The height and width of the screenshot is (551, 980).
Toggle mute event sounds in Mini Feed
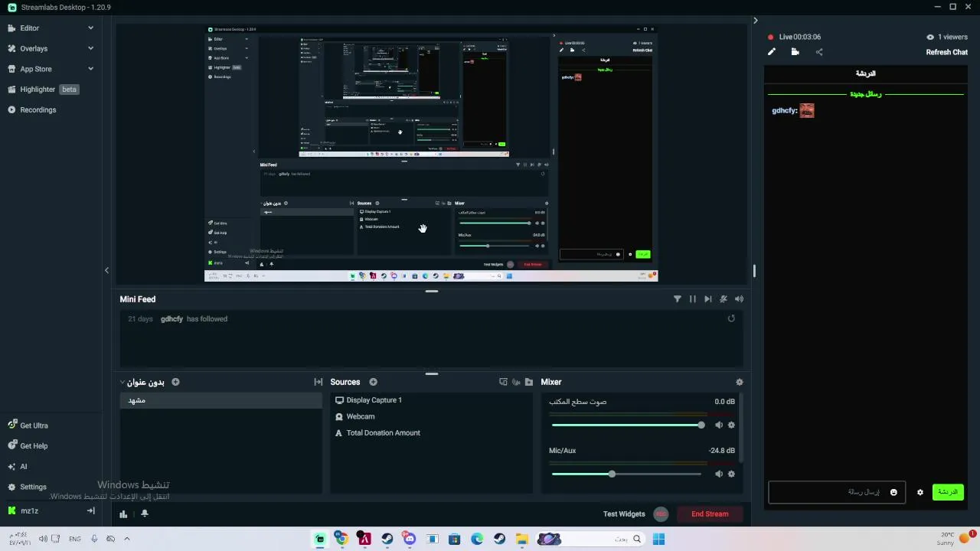coord(724,299)
